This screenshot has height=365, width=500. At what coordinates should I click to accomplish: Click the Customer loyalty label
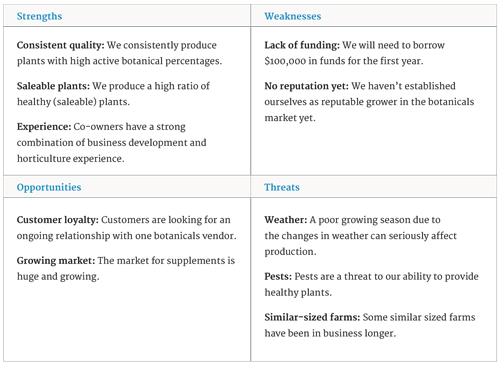point(58,220)
